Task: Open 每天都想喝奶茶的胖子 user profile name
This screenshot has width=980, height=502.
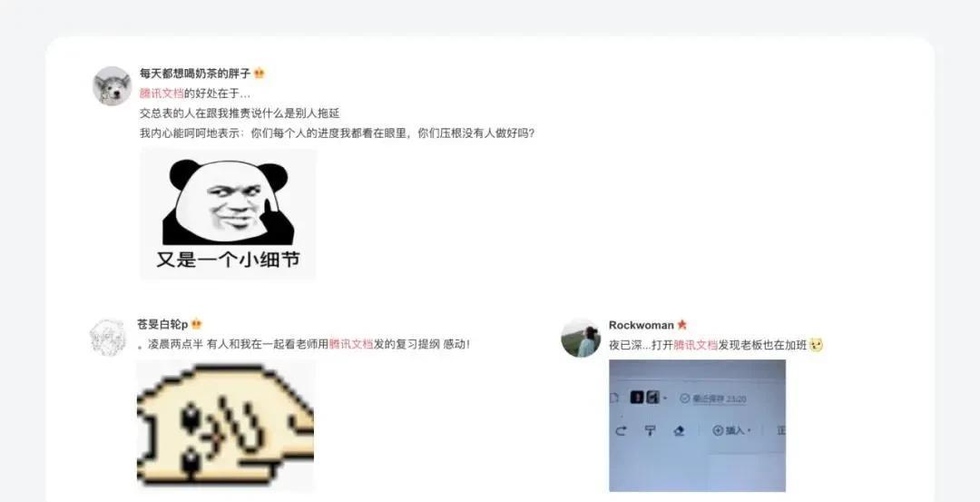Action: (195, 74)
